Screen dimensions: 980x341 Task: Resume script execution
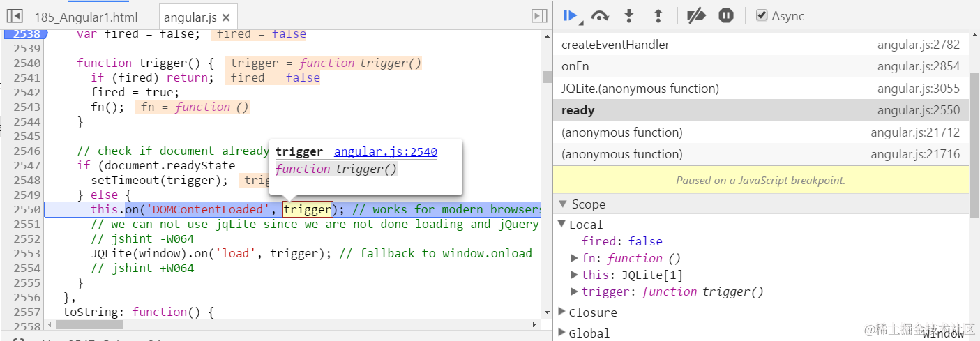pyautogui.click(x=571, y=16)
